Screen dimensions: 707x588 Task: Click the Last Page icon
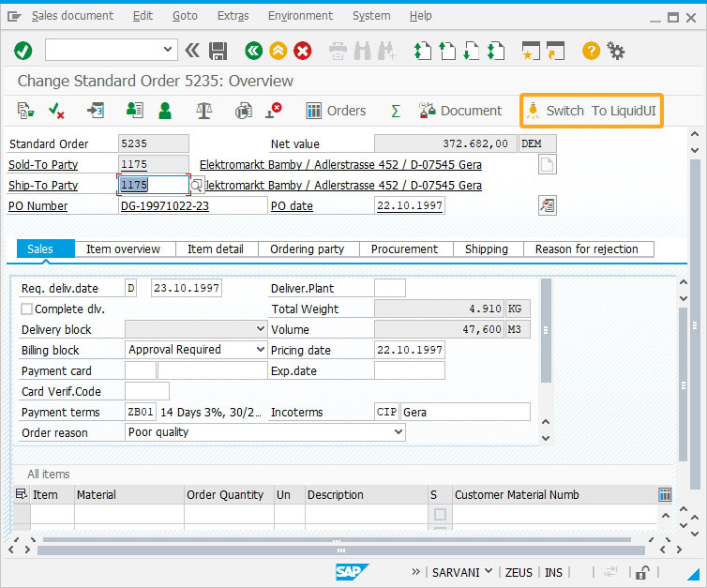495,51
